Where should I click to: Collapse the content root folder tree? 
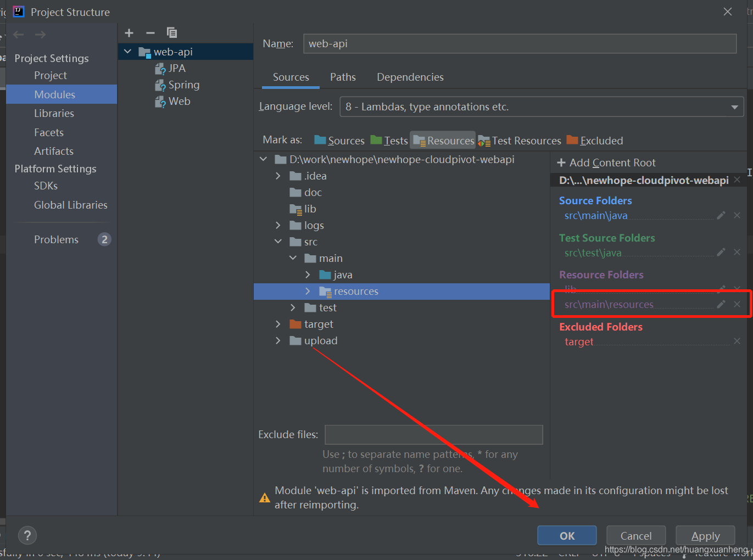(x=264, y=159)
